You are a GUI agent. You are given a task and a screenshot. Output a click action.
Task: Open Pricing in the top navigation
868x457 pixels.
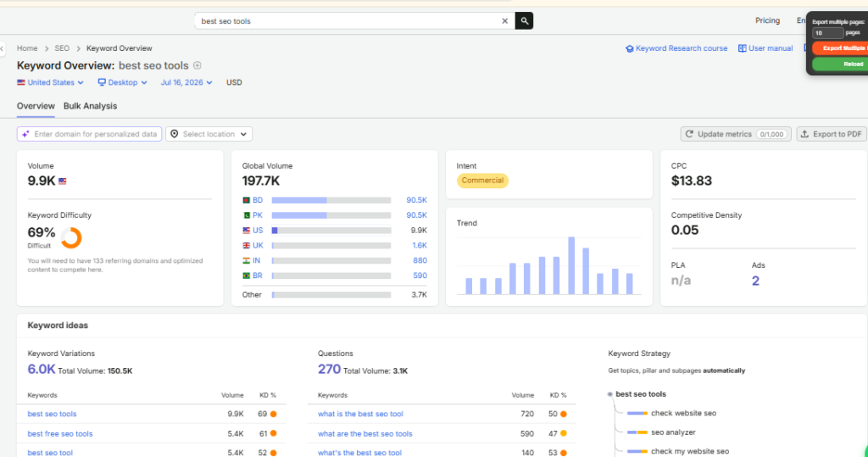[767, 20]
